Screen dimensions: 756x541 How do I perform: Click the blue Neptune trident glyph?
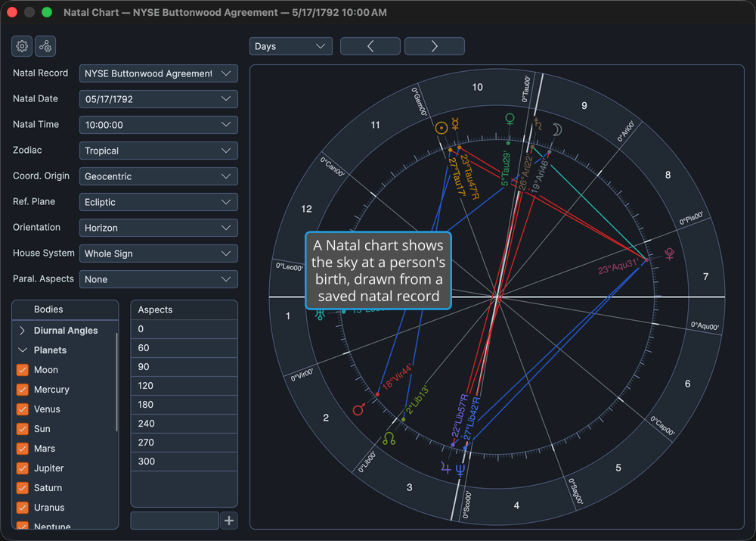pyautogui.click(x=460, y=470)
